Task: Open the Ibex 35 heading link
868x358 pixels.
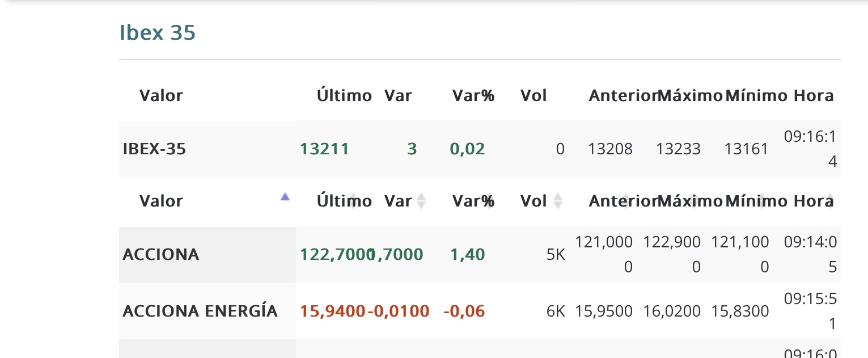Action: [x=157, y=33]
